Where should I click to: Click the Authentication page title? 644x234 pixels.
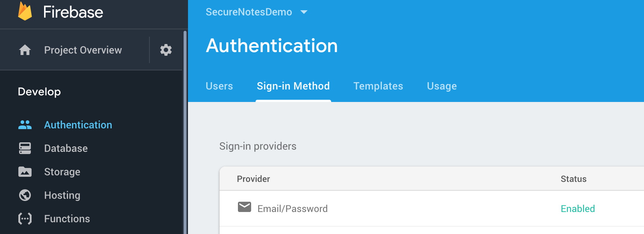click(x=272, y=46)
